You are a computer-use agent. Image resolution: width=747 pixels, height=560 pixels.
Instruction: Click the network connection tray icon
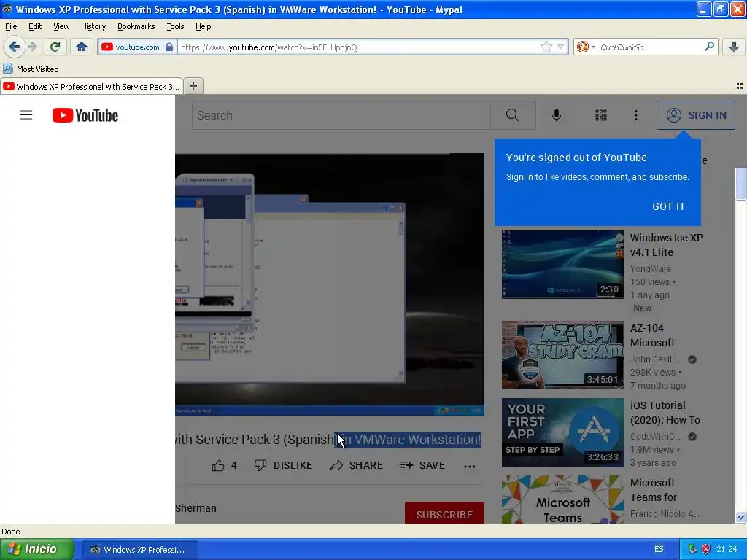pos(692,549)
